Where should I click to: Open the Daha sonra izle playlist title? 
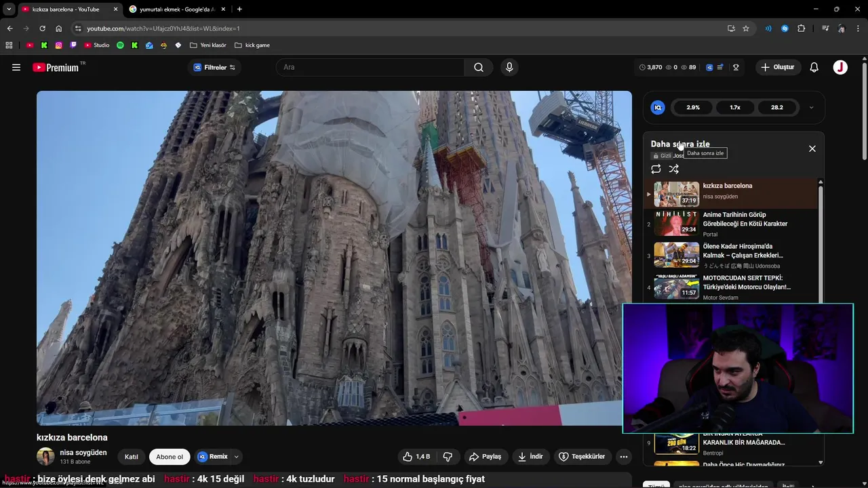[x=680, y=144]
